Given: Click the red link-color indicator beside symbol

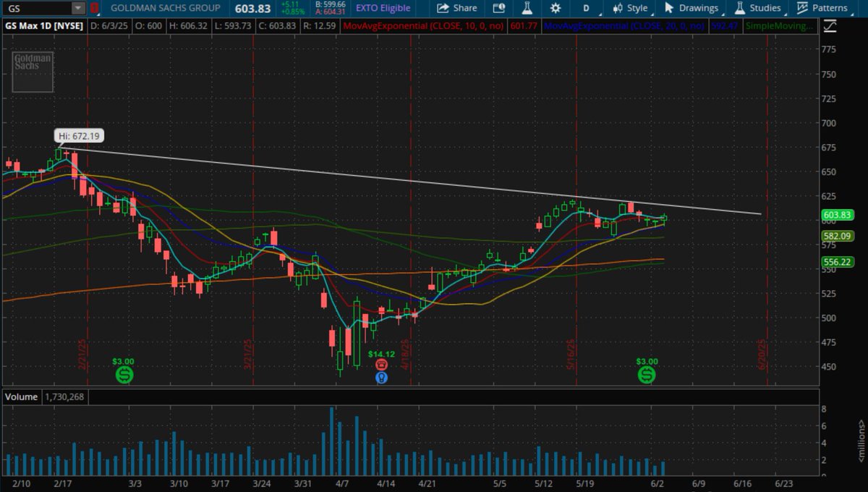Looking at the screenshot, I should pos(94,8).
